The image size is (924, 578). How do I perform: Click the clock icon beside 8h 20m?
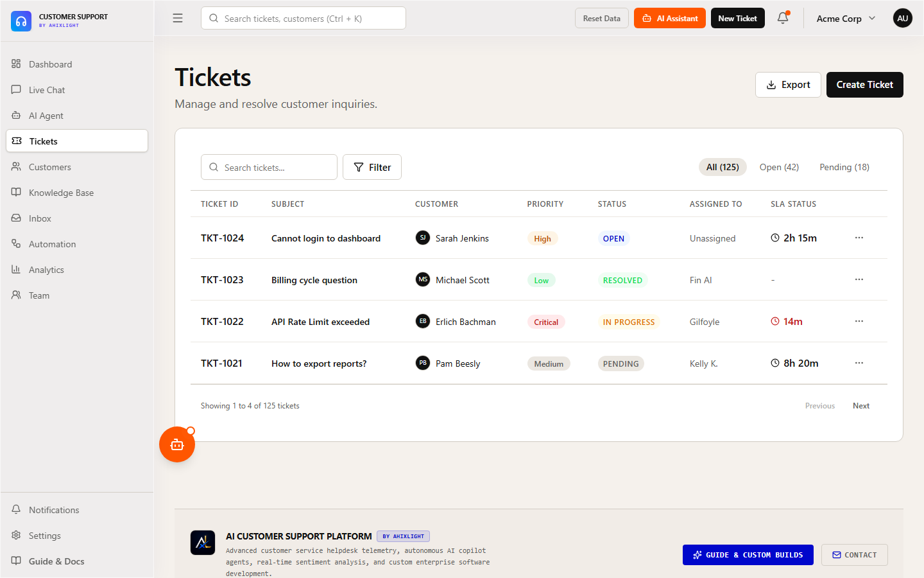pos(775,363)
